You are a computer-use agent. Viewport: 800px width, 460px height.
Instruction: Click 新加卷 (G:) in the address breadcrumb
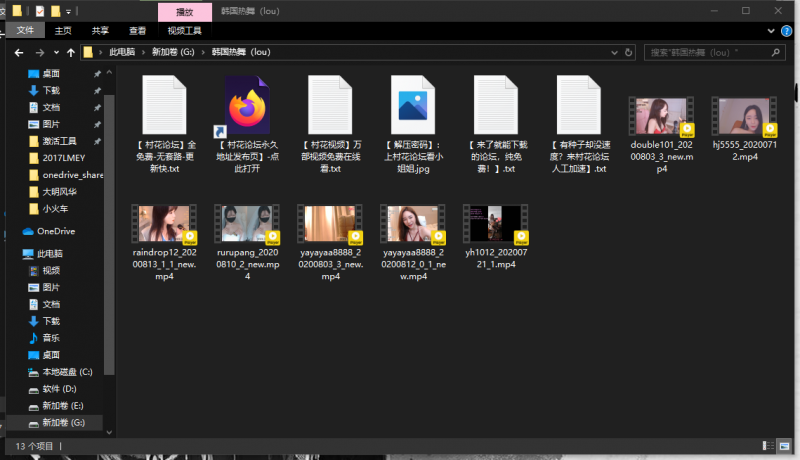point(173,52)
